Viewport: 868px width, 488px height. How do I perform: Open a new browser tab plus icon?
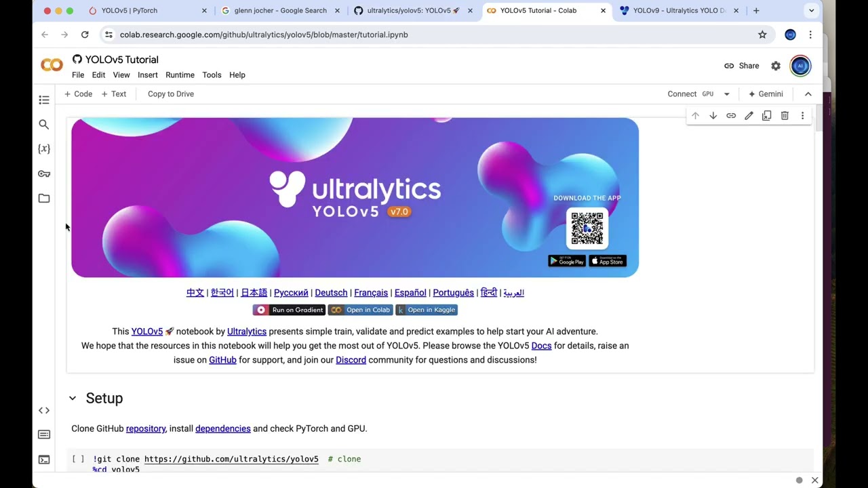tap(756, 11)
